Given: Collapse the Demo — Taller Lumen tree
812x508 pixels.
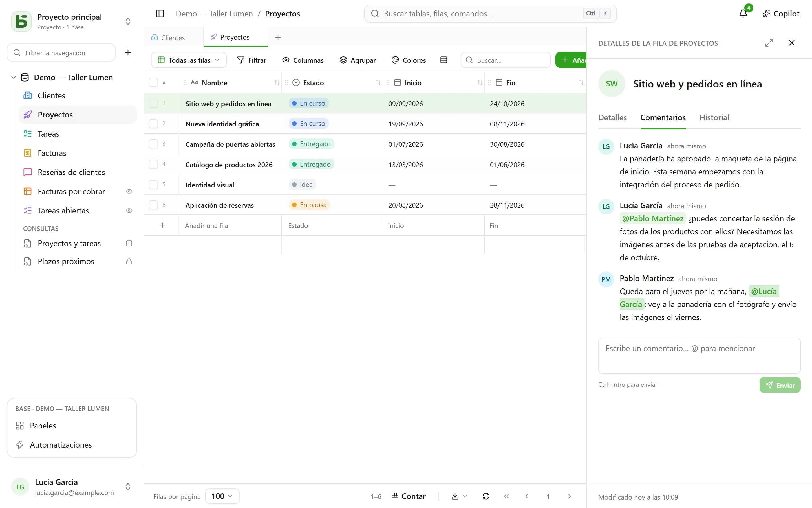Looking at the screenshot, I should (14, 77).
